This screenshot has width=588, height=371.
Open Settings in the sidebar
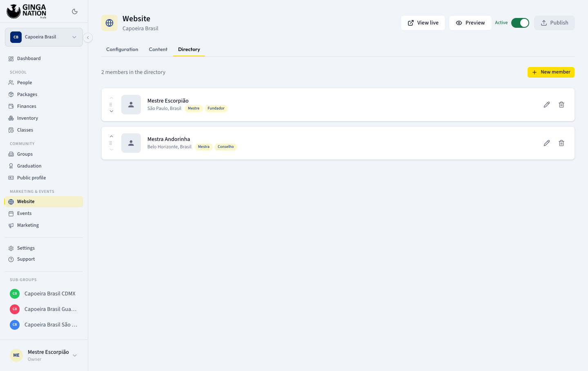(44, 248)
